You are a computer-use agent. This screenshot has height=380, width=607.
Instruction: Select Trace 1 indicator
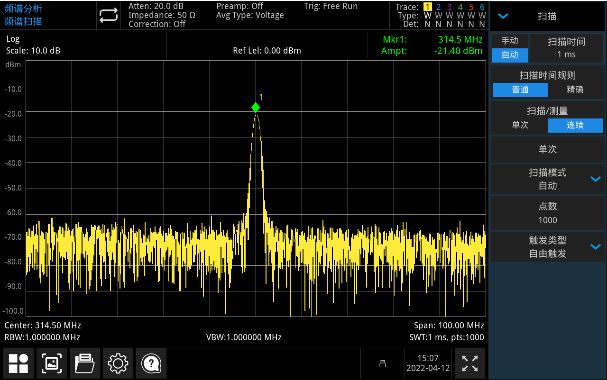pyautogui.click(x=427, y=7)
